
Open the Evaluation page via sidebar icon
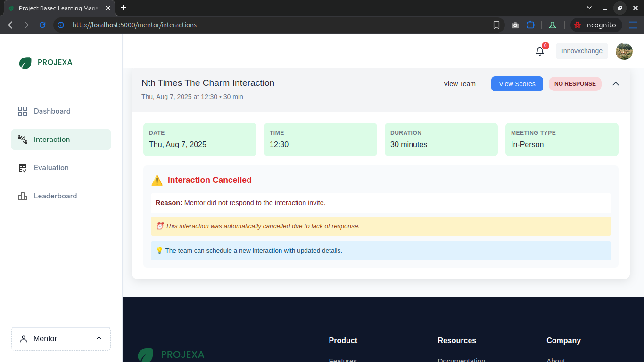(x=22, y=167)
